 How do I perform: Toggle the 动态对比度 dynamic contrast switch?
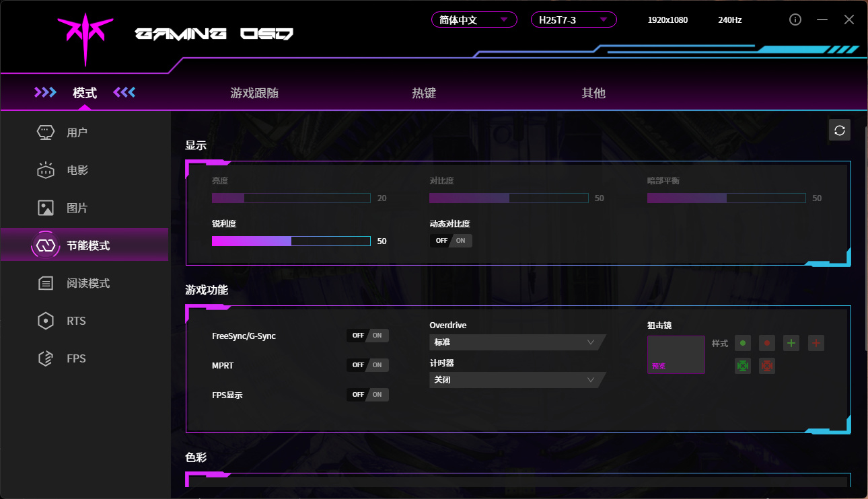click(x=451, y=240)
